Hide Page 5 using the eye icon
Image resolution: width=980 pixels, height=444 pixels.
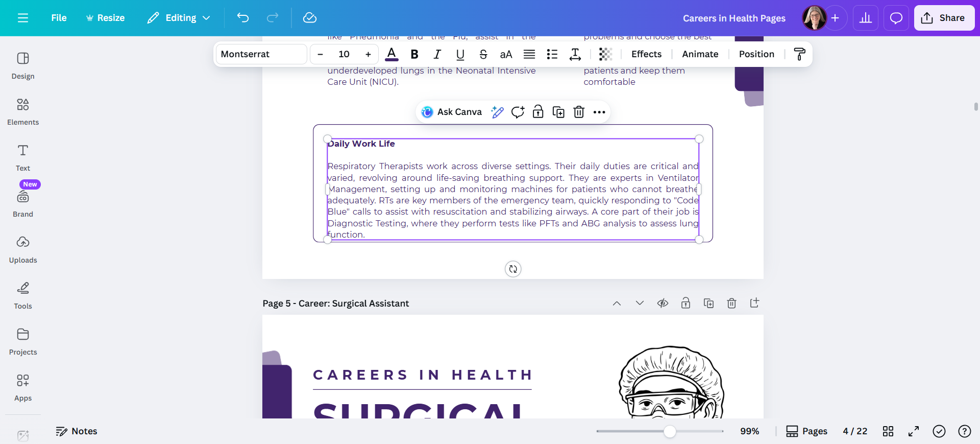tap(663, 303)
